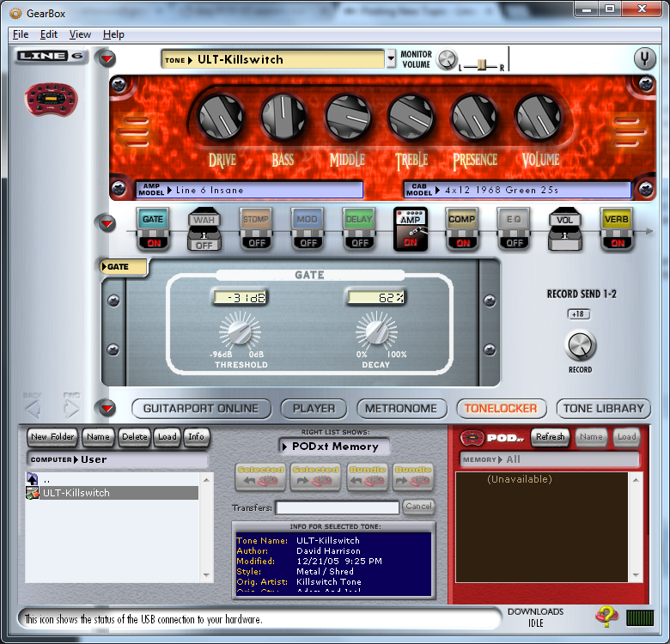Click the monitor L-R balance slider
The image size is (670, 644).
483,64
